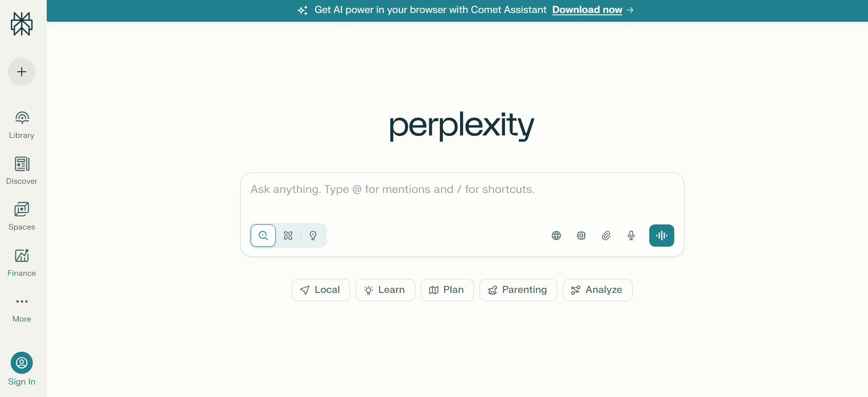
Task: Launch voice mode with the teal waveform button
Action: tap(661, 235)
